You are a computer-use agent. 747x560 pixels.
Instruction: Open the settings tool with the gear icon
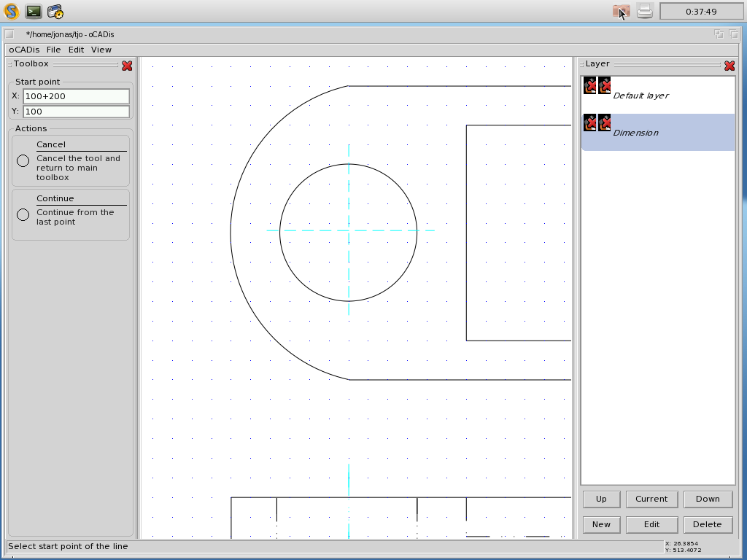click(x=55, y=12)
